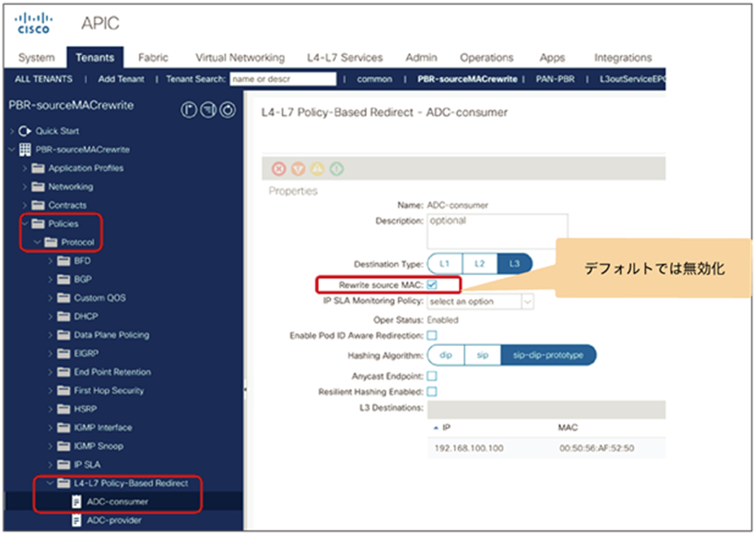Check the Anycast Endpoint box
This screenshot has width=756, height=535.
[x=432, y=375]
